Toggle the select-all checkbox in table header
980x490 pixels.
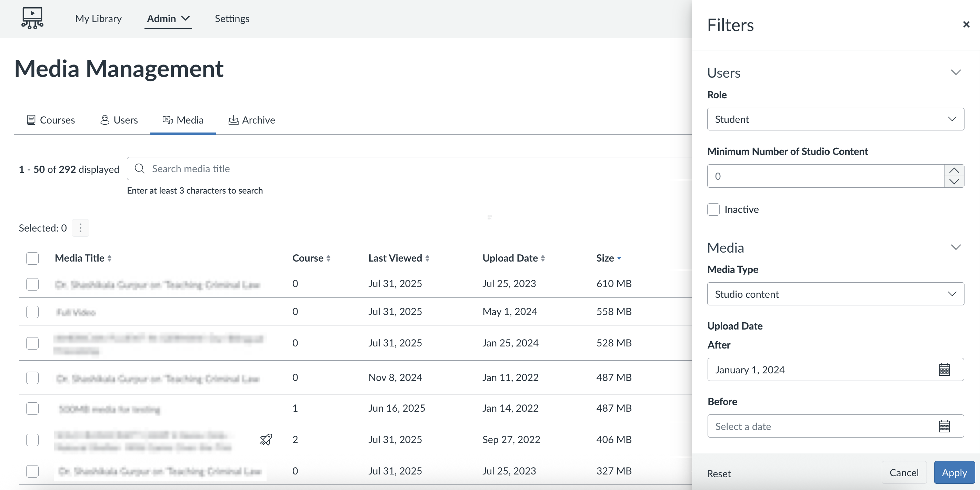[x=32, y=258]
